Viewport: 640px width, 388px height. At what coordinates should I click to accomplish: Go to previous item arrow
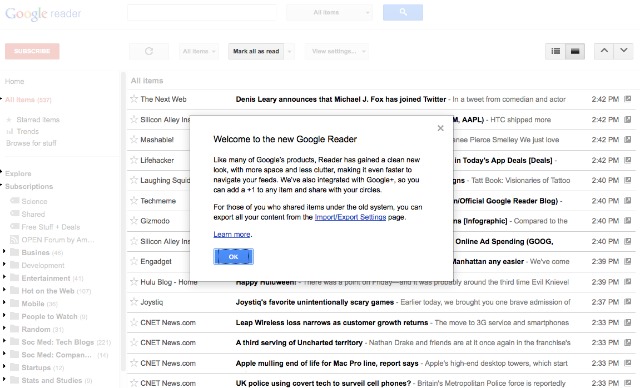click(604, 51)
